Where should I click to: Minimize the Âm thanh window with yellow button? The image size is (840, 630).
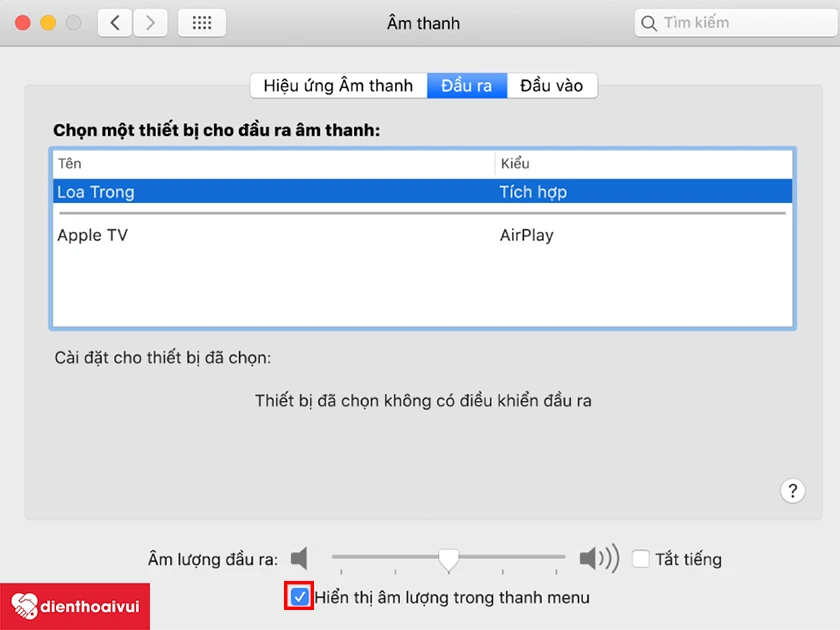[x=48, y=23]
